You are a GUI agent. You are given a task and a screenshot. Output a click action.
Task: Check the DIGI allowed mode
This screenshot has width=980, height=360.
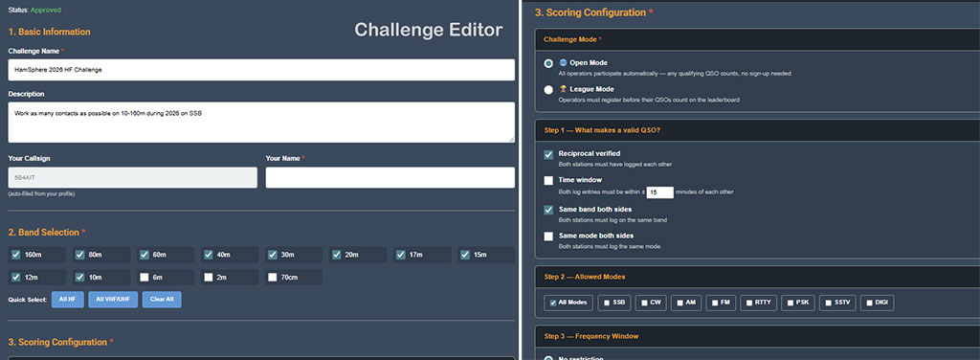click(869, 303)
